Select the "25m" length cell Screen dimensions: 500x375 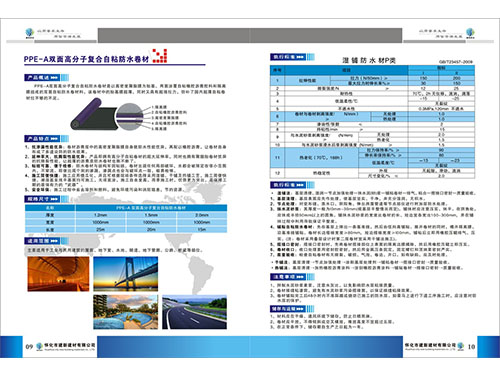point(101,229)
